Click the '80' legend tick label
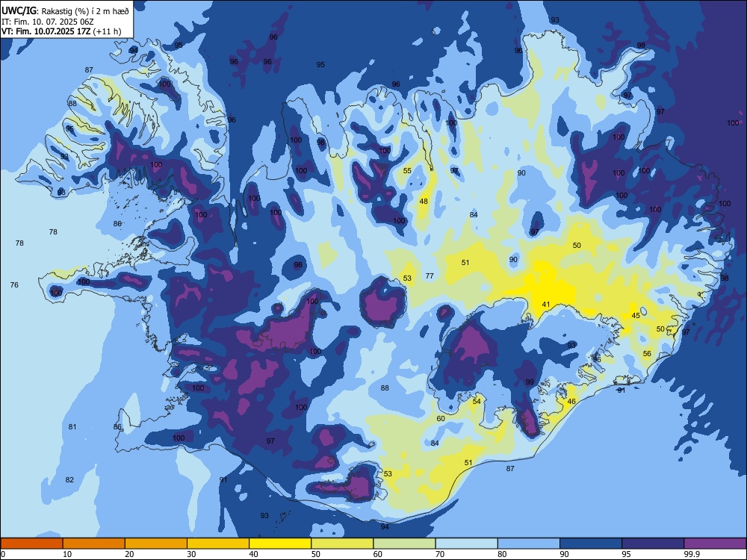Image resolution: width=747 pixels, height=560 pixels. pyautogui.click(x=502, y=554)
